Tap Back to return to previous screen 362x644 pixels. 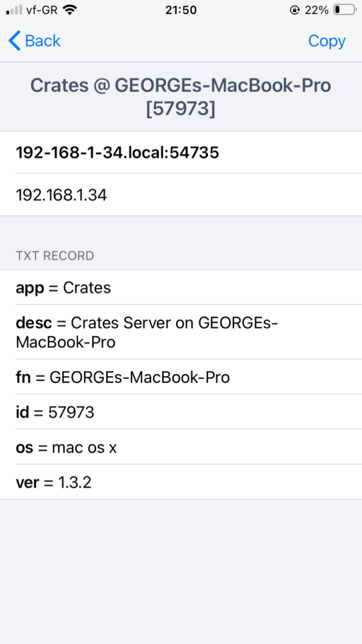(x=34, y=41)
